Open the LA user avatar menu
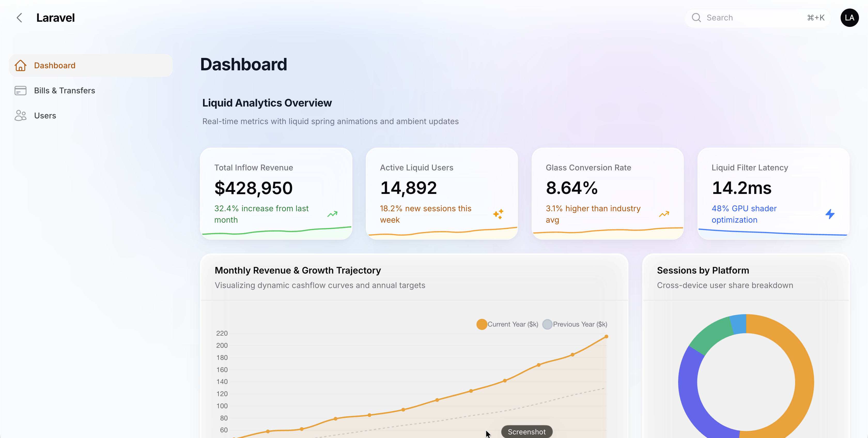Viewport: 868px width, 438px height. 849,18
